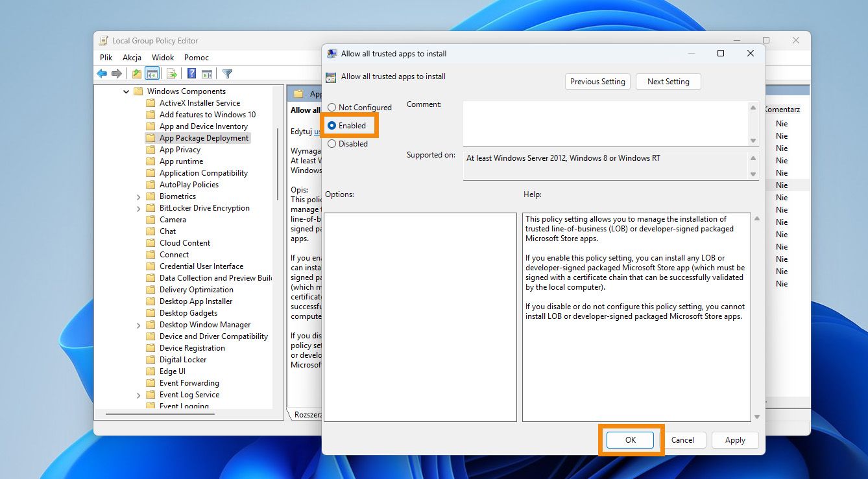Confirm the policy with the OK button
Screen dimensions: 868x479
(x=631, y=440)
